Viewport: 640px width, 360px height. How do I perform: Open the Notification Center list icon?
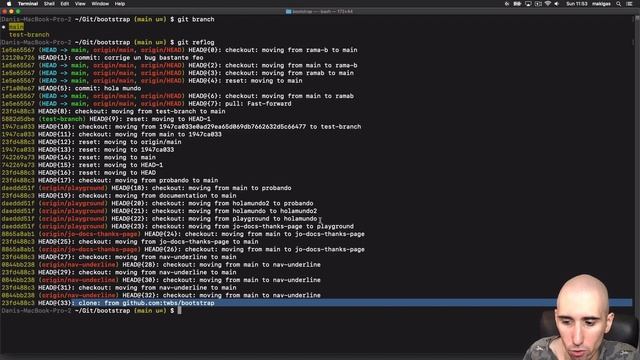(629, 4)
